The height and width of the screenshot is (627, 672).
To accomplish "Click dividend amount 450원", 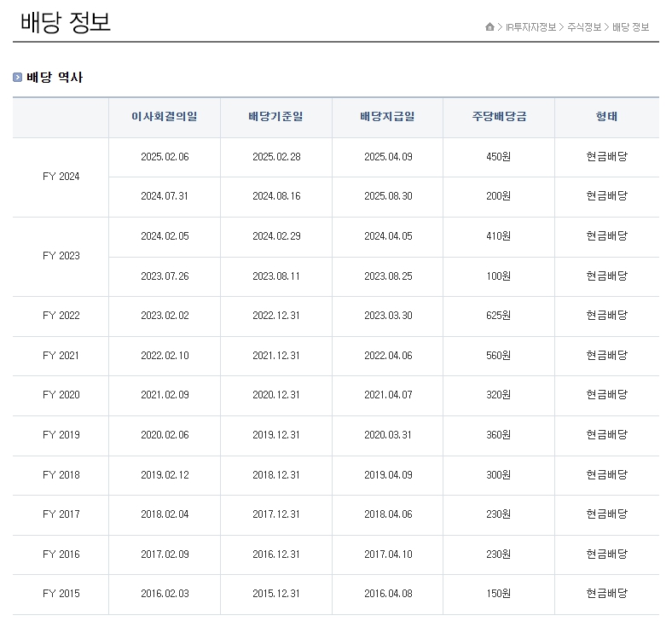I will pyautogui.click(x=498, y=157).
